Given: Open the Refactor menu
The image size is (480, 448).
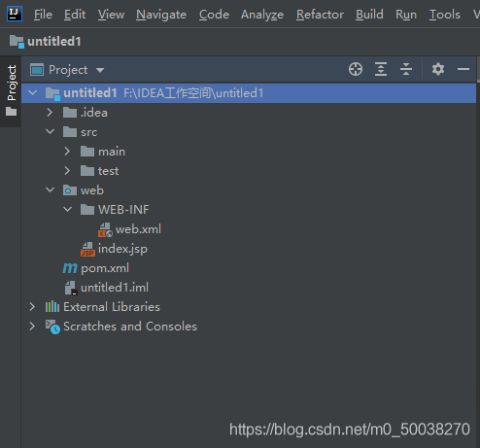Looking at the screenshot, I should point(320,15).
